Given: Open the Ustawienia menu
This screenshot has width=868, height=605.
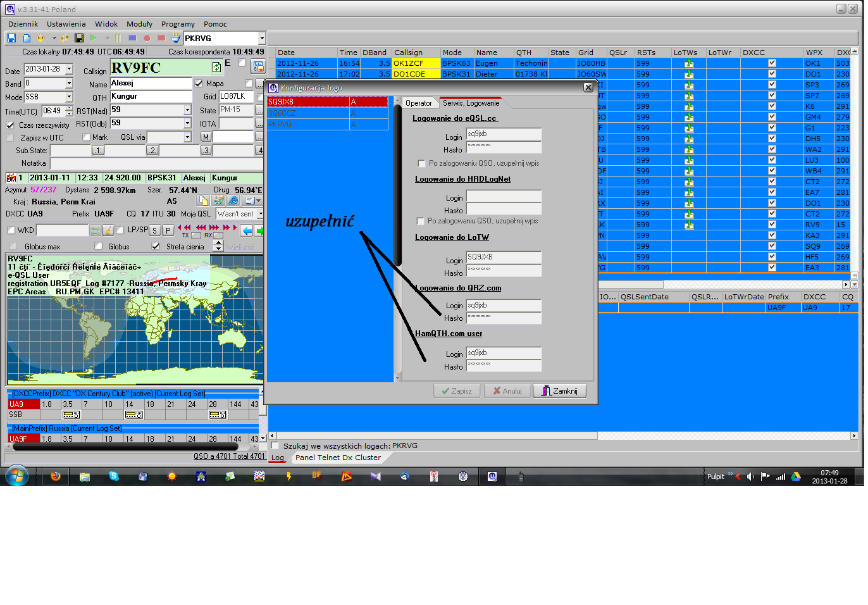Looking at the screenshot, I should pos(66,24).
